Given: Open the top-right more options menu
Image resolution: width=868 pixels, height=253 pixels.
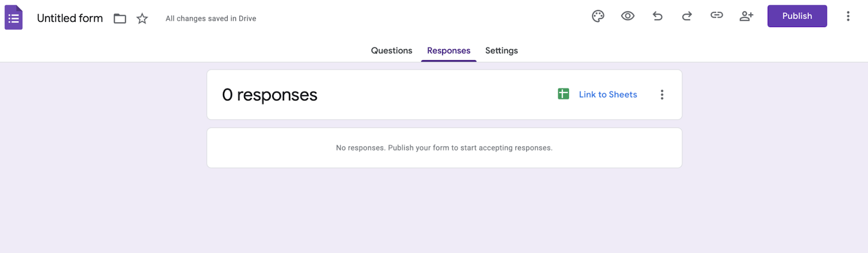Looking at the screenshot, I should point(848,16).
